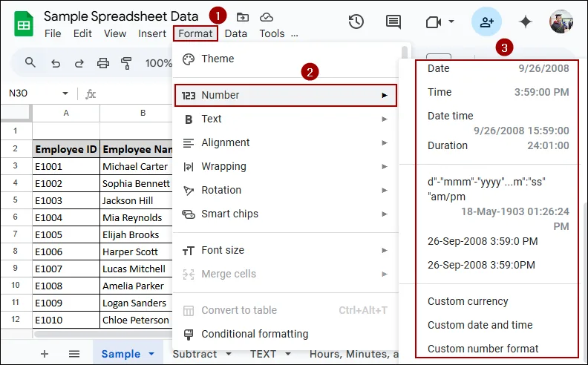Click the Undo arrow icon
The image size is (588, 365).
coord(56,63)
